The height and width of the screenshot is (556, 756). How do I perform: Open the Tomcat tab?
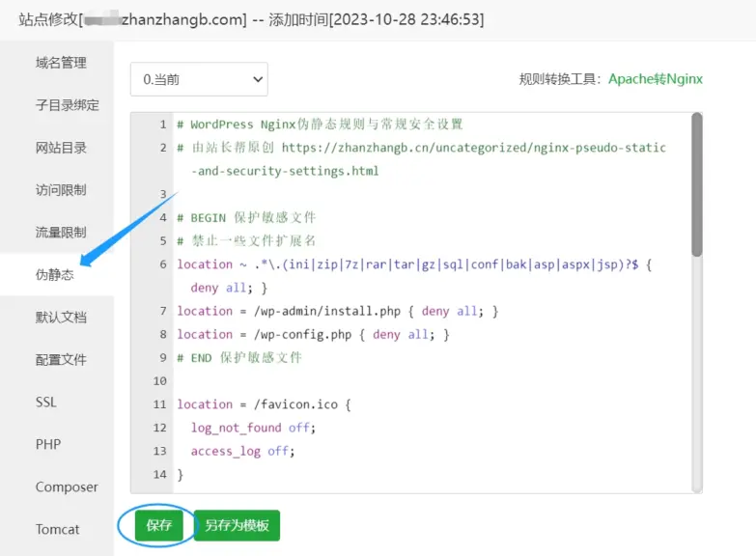click(58, 530)
